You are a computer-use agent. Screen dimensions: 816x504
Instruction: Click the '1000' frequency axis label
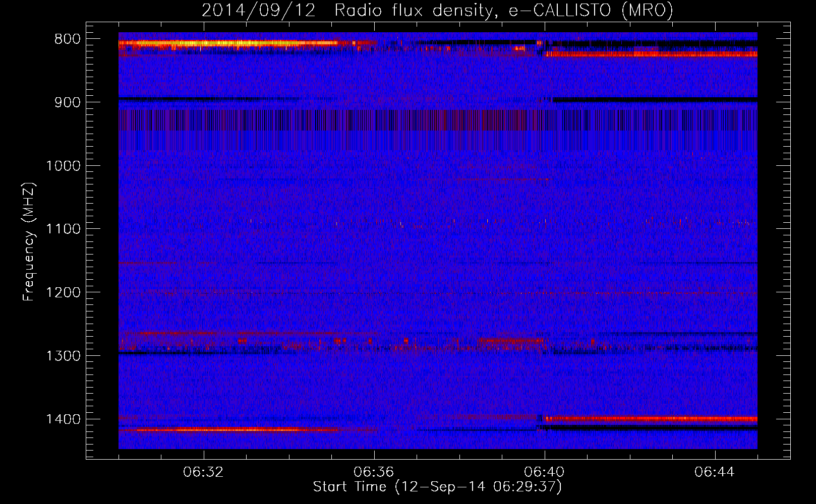click(x=63, y=166)
